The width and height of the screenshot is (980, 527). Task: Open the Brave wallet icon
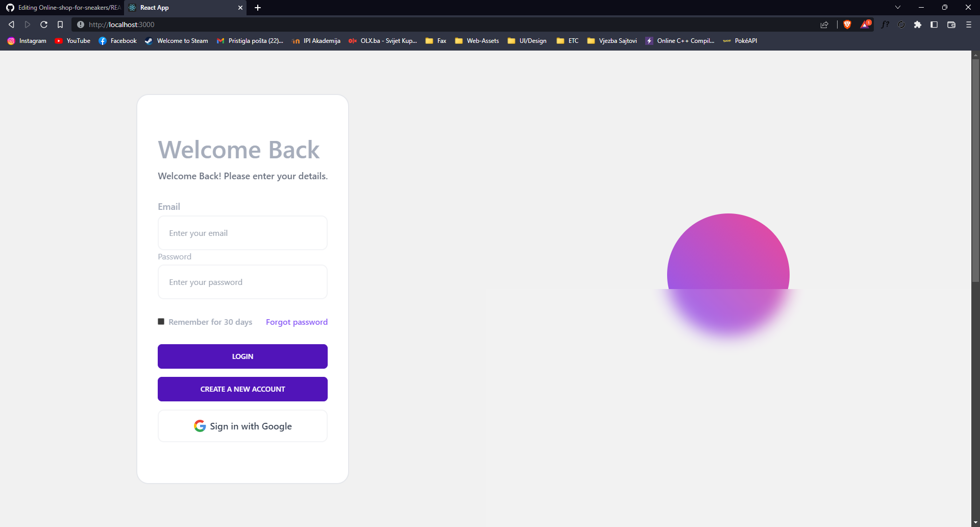point(951,25)
